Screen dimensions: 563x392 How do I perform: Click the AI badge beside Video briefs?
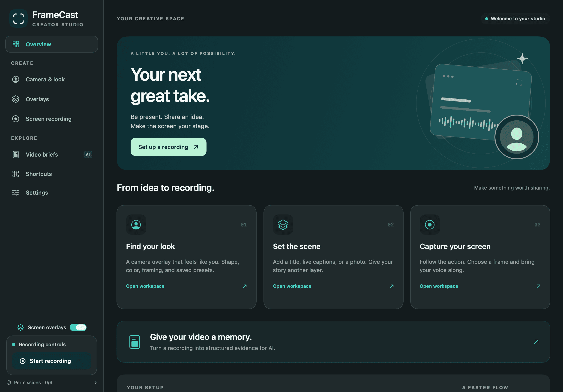point(88,154)
